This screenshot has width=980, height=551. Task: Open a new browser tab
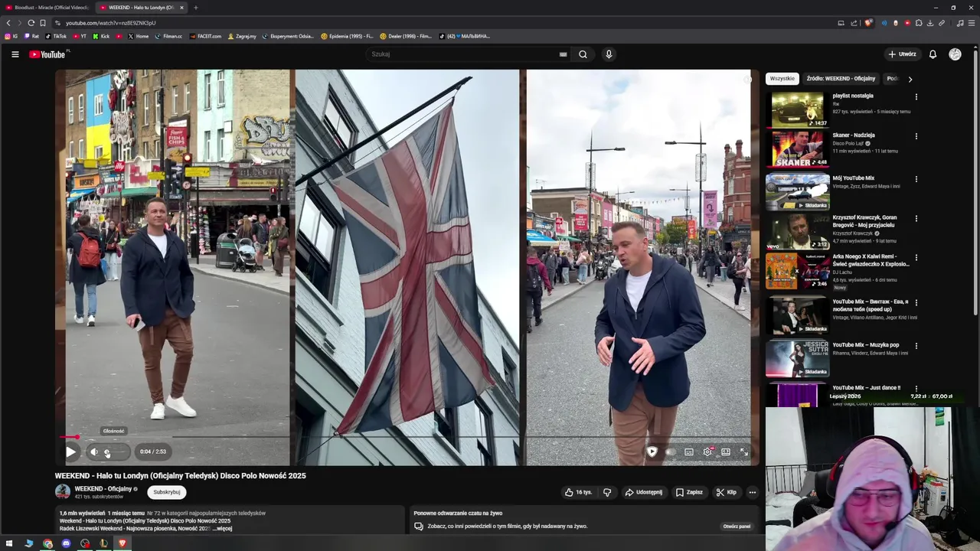click(195, 8)
